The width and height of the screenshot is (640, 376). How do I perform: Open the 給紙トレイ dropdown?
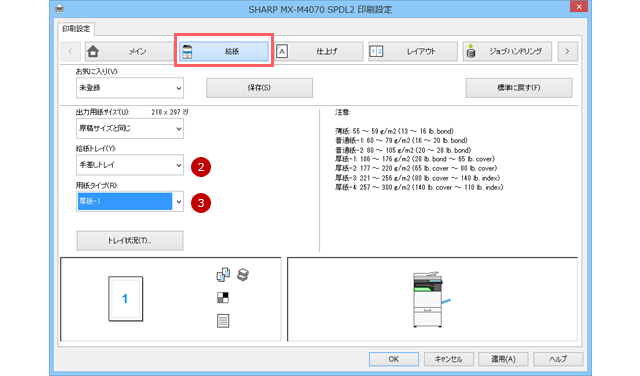point(130,165)
